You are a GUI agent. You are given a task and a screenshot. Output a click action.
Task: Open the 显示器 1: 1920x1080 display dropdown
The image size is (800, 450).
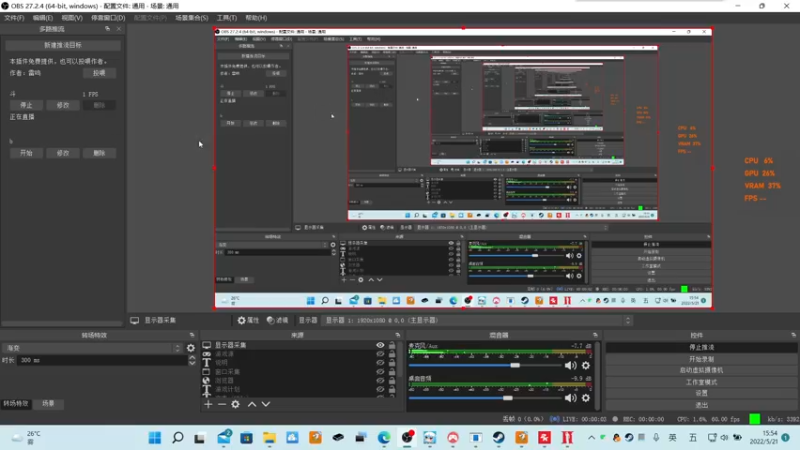(x=478, y=320)
